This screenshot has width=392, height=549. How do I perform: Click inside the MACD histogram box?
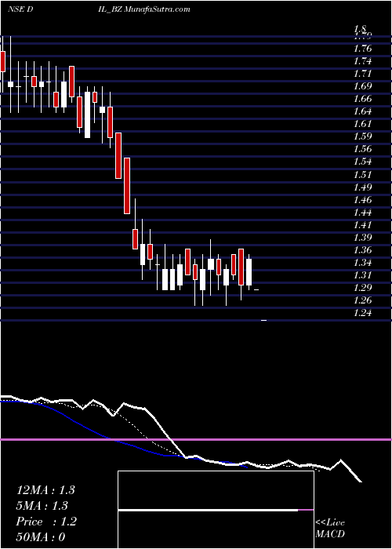216,510
